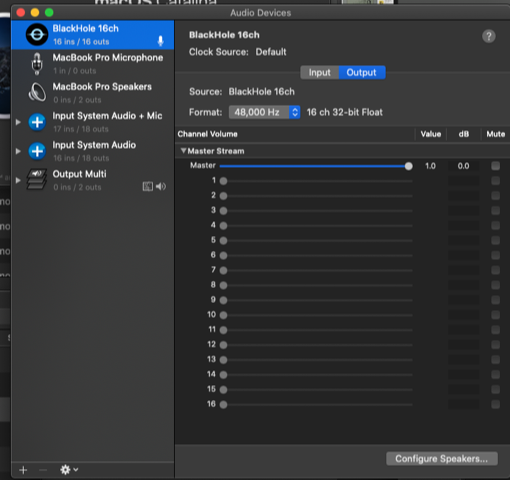The height and width of the screenshot is (480, 510).
Task: Toggle mute checkbox for channel 10
Action: (x=496, y=315)
